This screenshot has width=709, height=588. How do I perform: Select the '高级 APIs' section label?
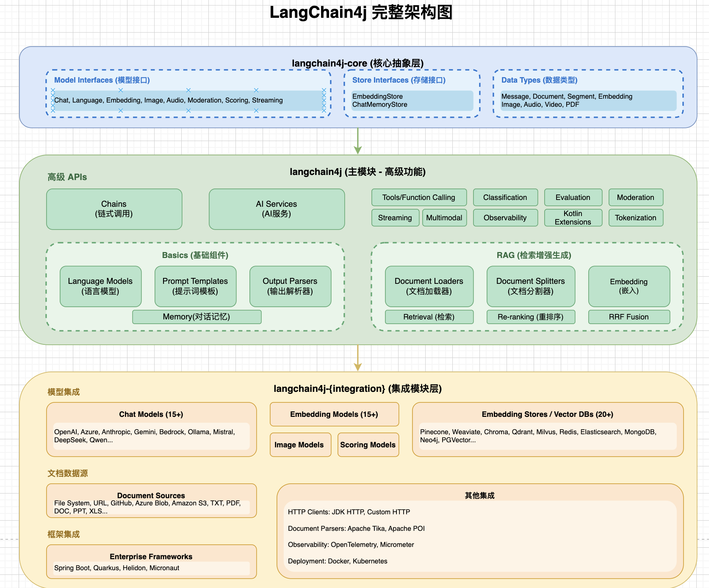click(x=67, y=177)
